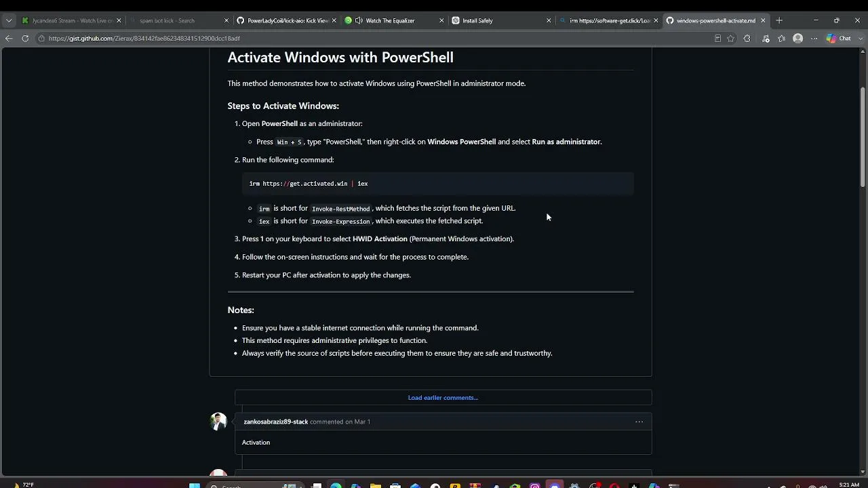Open the weather widget showing 72°F
This screenshot has height=488, width=868.
point(22,485)
